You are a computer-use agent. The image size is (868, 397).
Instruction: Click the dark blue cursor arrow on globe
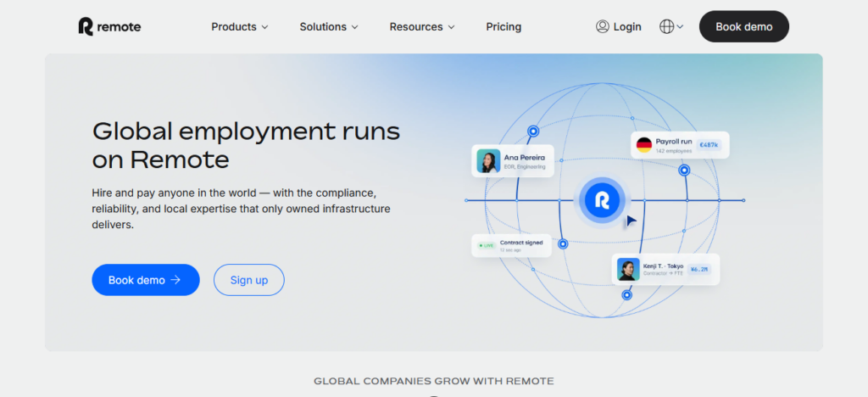click(631, 221)
